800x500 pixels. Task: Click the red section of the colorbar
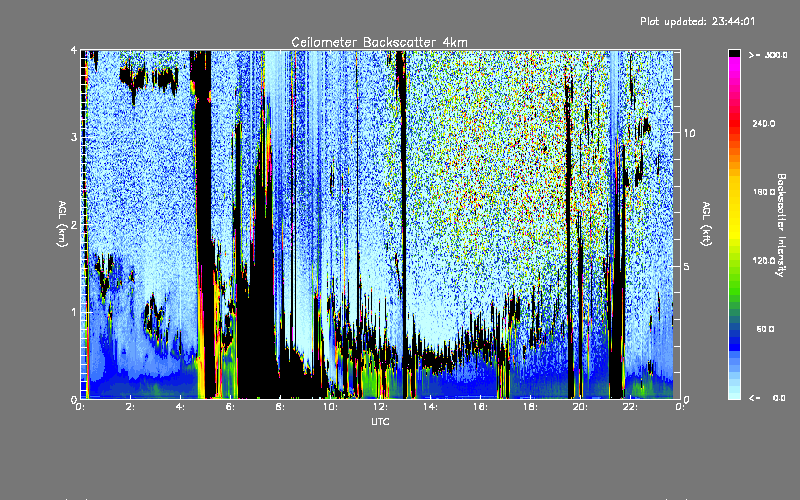(734, 122)
